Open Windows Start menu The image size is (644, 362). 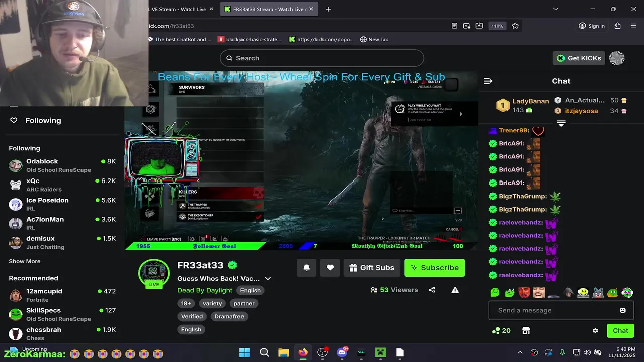point(245,352)
